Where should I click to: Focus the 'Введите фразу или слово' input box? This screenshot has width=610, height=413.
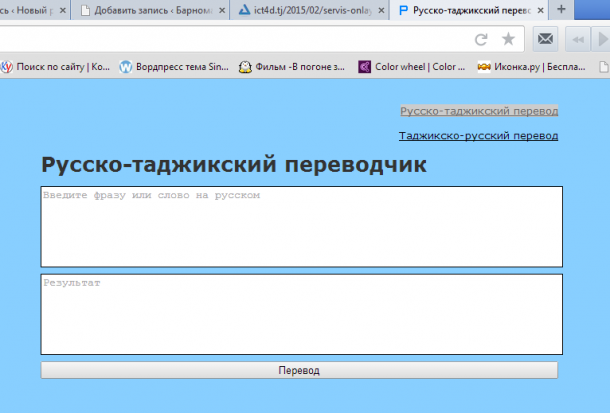[x=301, y=226]
